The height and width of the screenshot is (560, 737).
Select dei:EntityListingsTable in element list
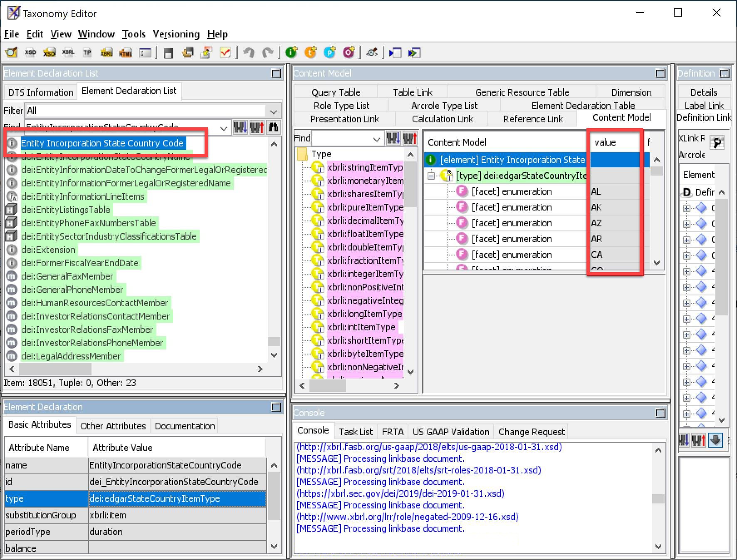(x=66, y=210)
